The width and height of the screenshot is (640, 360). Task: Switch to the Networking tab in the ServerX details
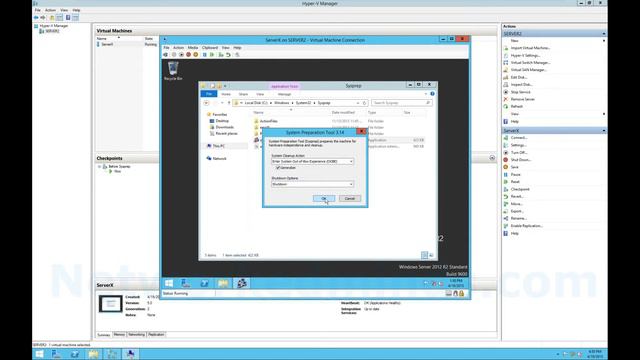[137, 335]
